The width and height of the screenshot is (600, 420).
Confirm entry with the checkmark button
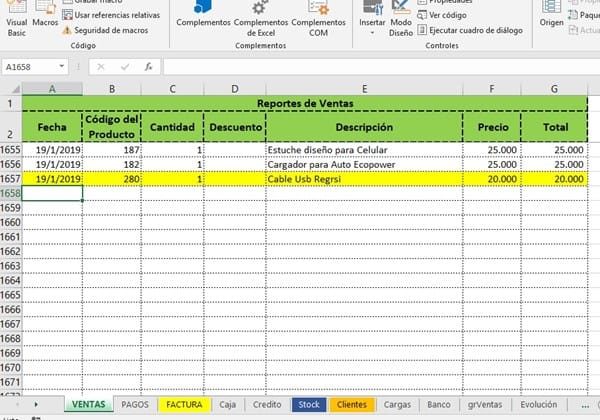[125, 67]
